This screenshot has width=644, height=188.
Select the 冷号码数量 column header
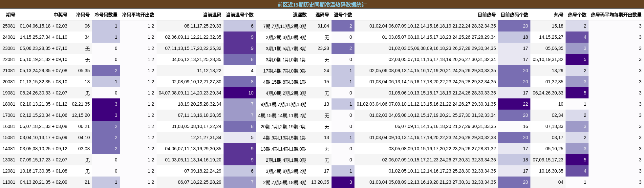click(x=106, y=15)
